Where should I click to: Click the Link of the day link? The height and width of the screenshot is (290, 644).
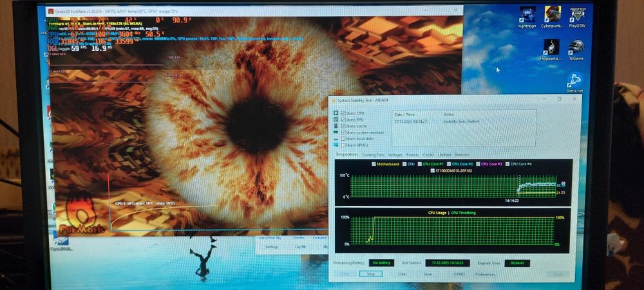[269, 238]
